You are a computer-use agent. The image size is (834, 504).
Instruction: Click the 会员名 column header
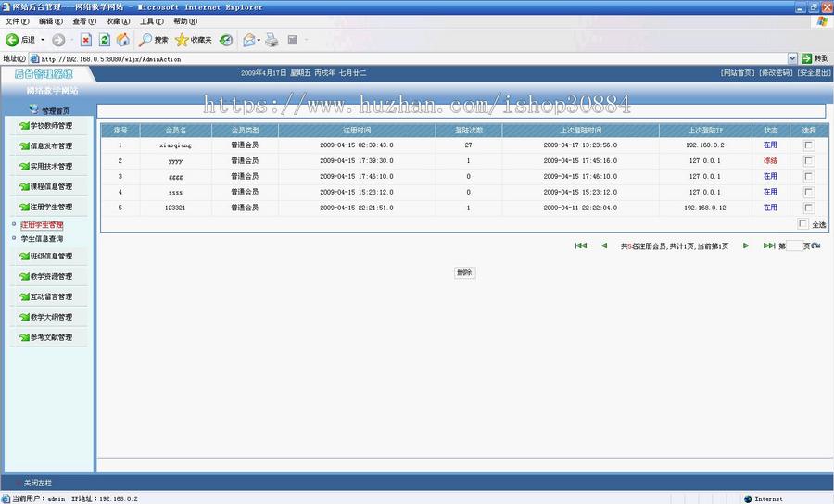click(x=175, y=131)
